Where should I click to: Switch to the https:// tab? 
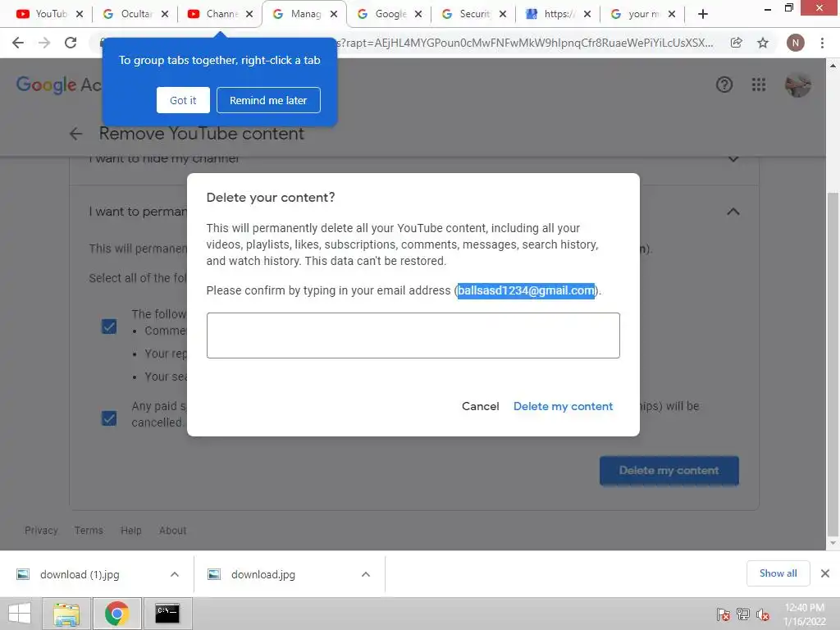(x=552, y=15)
